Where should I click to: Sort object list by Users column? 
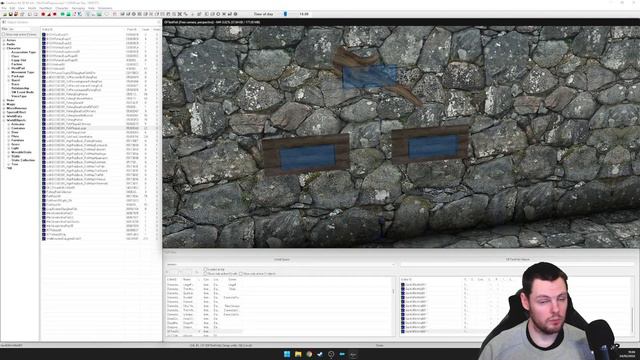pyautogui.click(x=156, y=29)
